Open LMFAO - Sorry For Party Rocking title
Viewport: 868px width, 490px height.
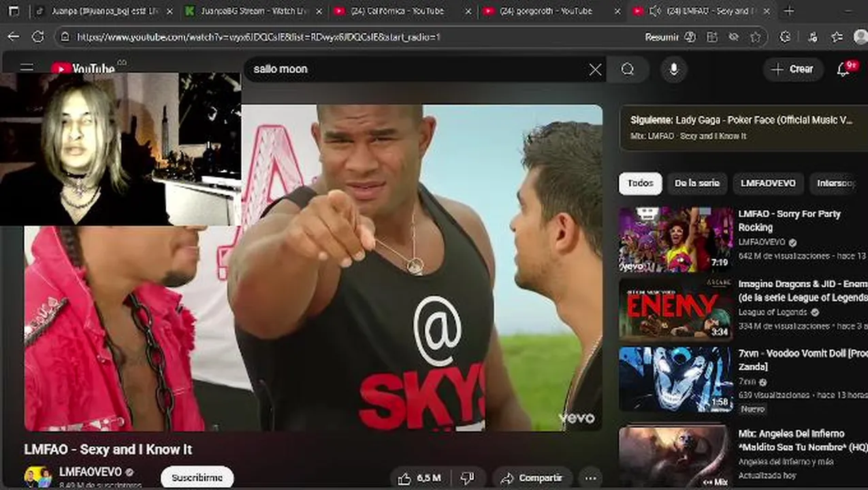click(x=790, y=220)
